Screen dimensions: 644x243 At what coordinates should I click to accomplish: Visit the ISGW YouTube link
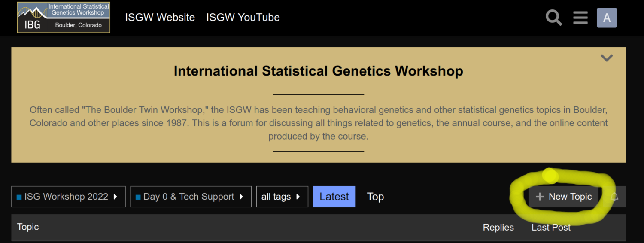(x=243, y=18)
